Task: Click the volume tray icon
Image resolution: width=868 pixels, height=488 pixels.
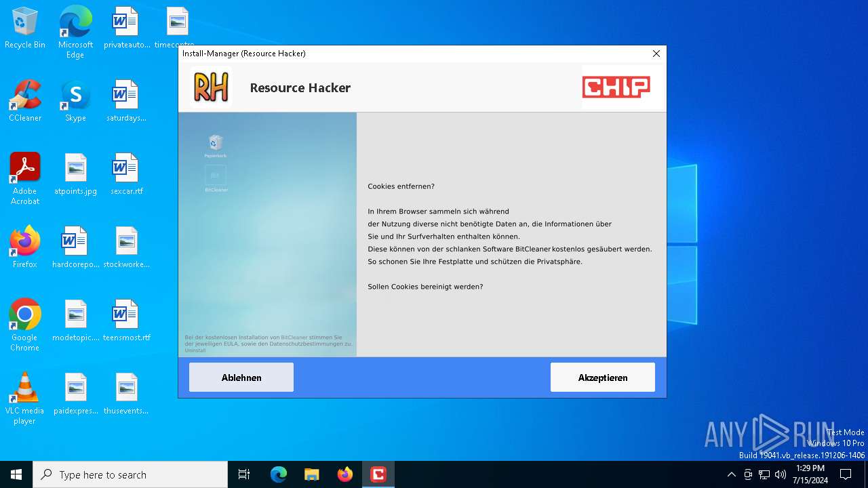Action: [x=781, y=474]
